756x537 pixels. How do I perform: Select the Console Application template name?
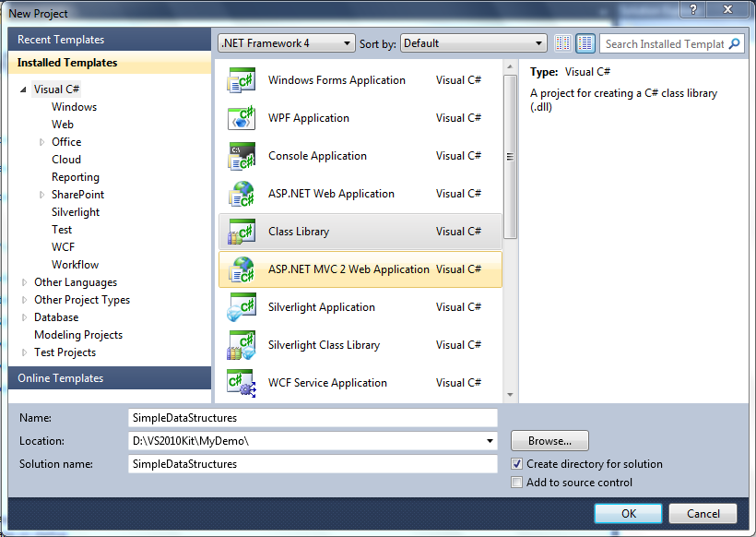318,156
